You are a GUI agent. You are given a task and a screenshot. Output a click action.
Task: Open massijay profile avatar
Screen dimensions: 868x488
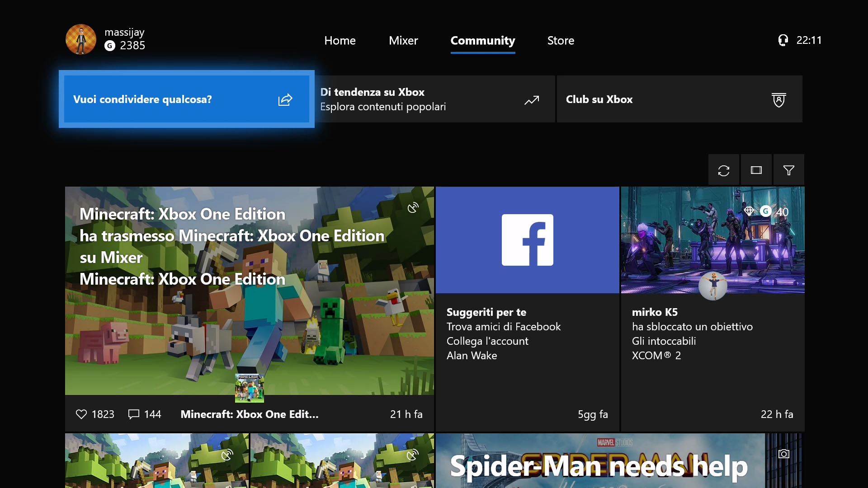coord(81,39)
